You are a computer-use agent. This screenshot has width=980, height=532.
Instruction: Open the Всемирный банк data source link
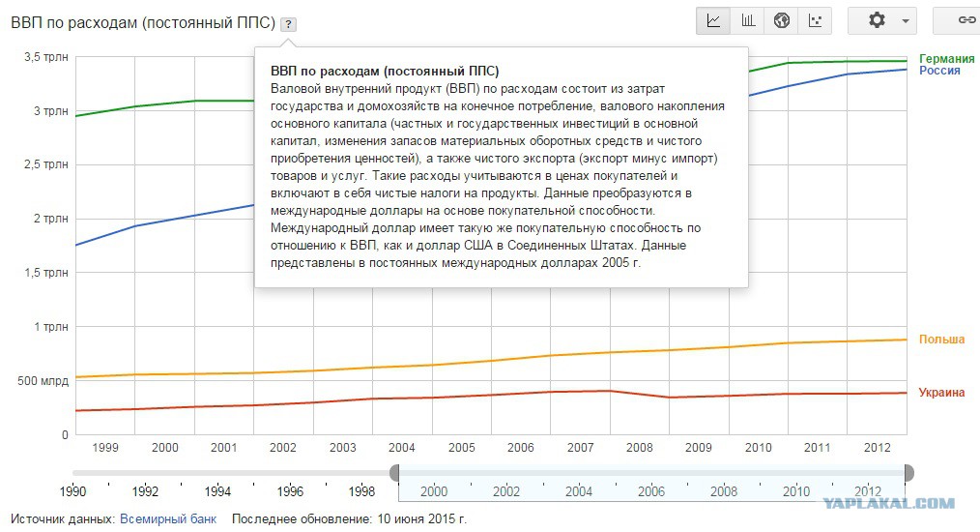[x=168, y=518]
